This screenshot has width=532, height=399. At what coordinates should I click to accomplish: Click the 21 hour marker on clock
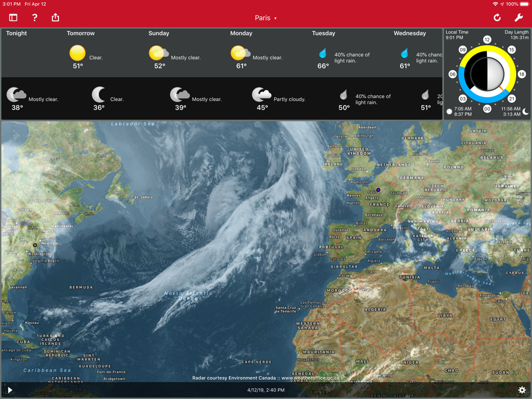click(x=512, y=99)
